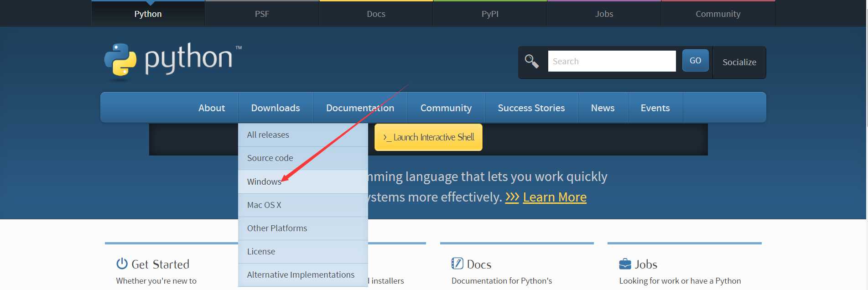Open the Jobs section heading

[646, 264]
